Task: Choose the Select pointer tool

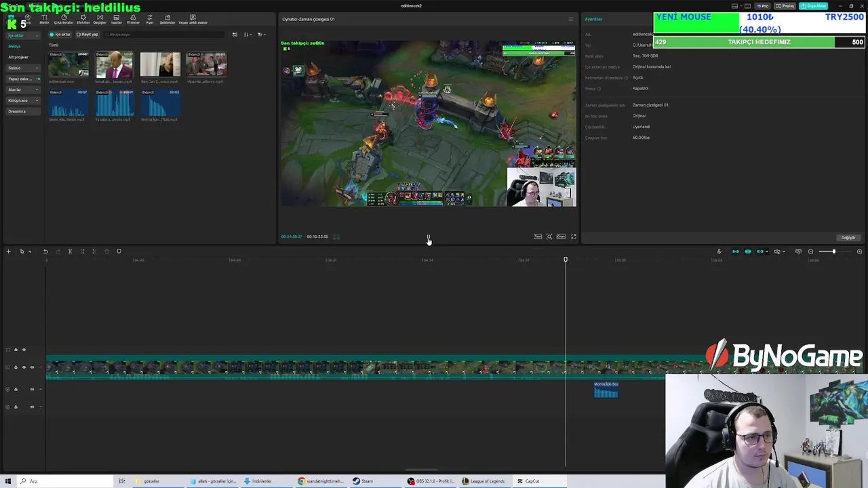Action: click(22, 251)
